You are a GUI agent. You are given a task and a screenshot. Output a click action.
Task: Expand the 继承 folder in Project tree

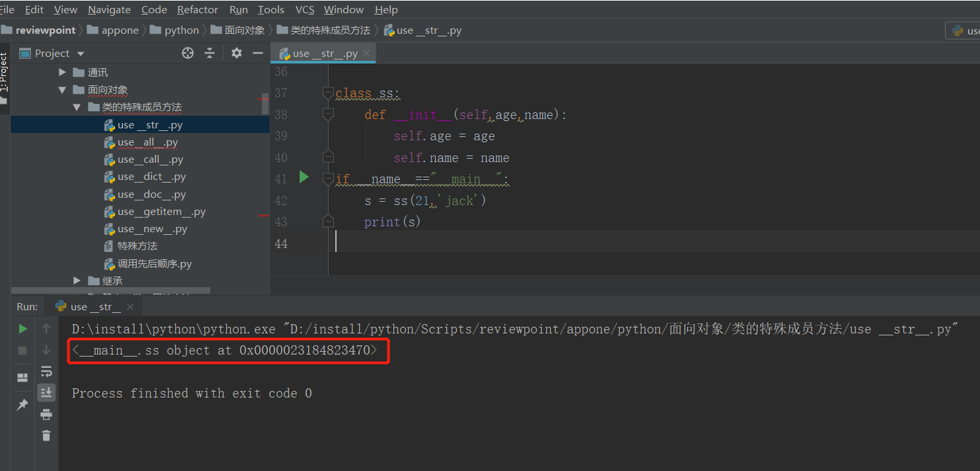coord(77,280)
